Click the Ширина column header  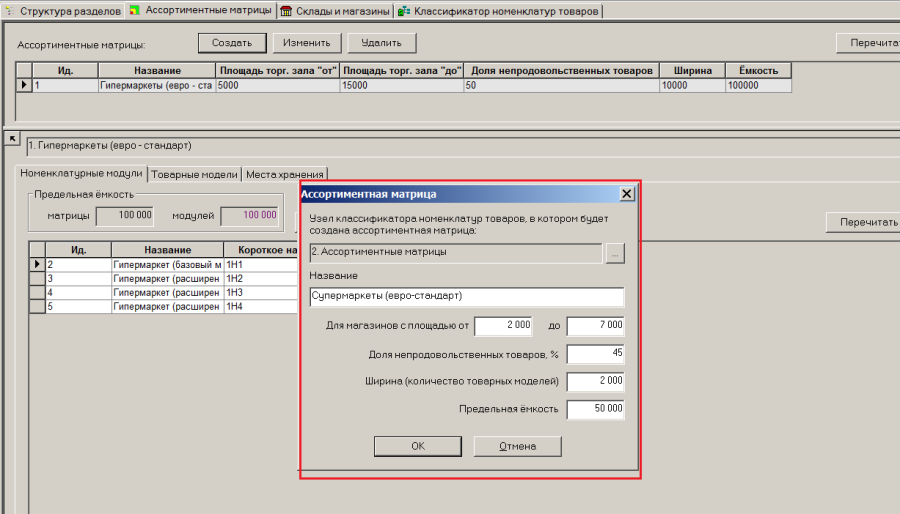(x=693, y=71)
